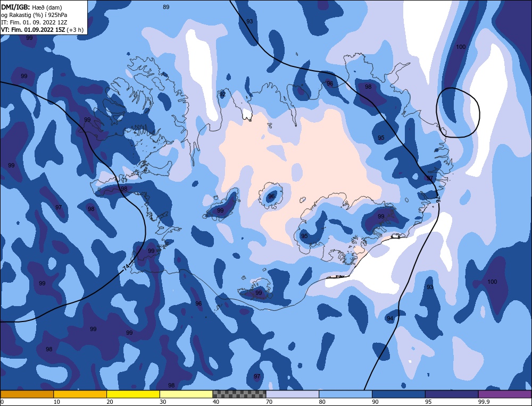Viewport: 532px width, 406px height.
Task: Click the legend tick label "10"
Action: click(57, 402)
